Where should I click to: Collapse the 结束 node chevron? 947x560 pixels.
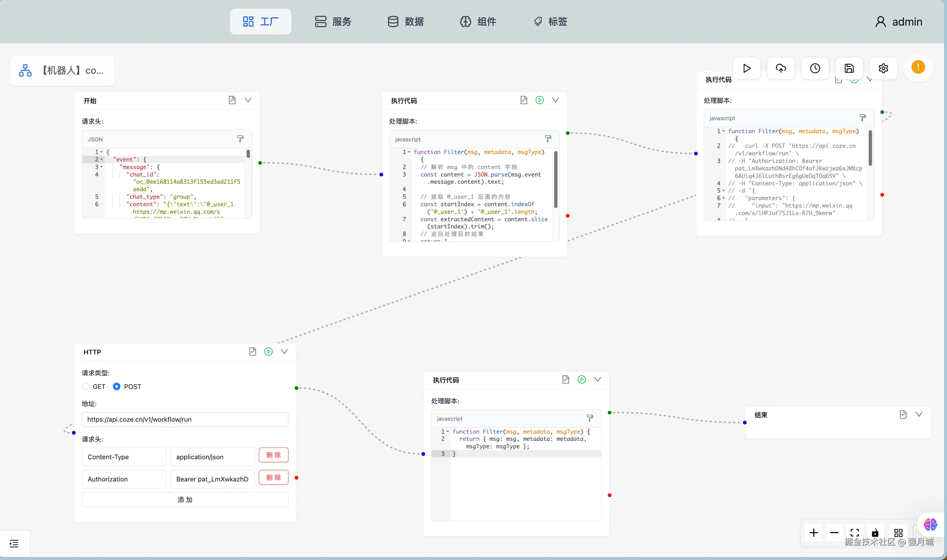click(919, 414)
